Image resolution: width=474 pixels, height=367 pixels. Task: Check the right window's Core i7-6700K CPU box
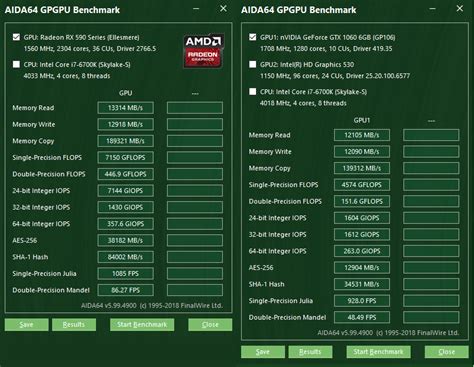[x=253, y=91]
